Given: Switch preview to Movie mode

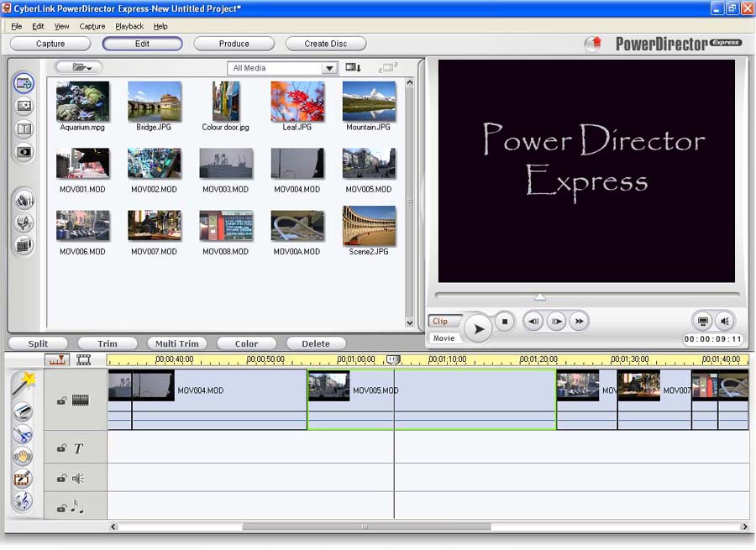Looking at the screenshot, I should [x=444, y=338].
